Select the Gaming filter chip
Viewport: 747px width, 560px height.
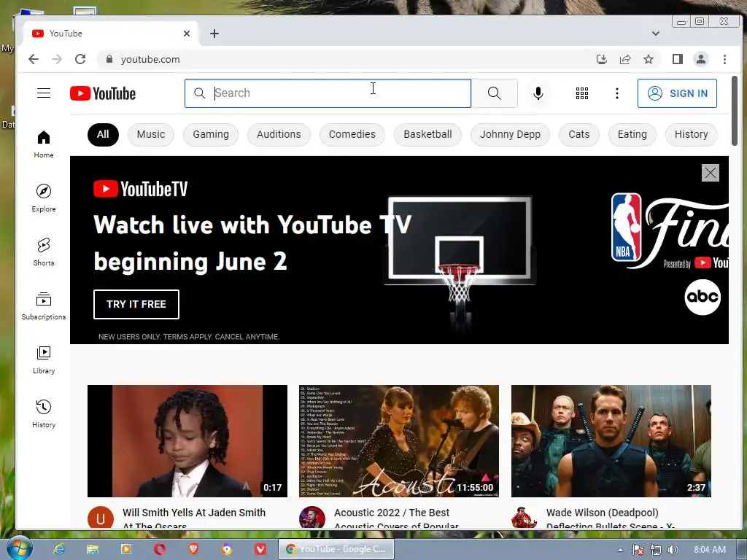click(211, 134)
